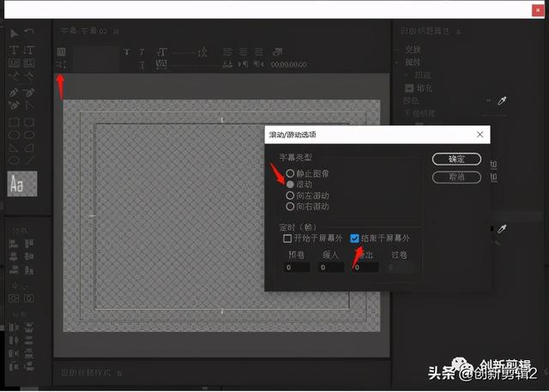Click the 缓出 frames input field
This screenshot has height=392, width=549.
point(365,268)
